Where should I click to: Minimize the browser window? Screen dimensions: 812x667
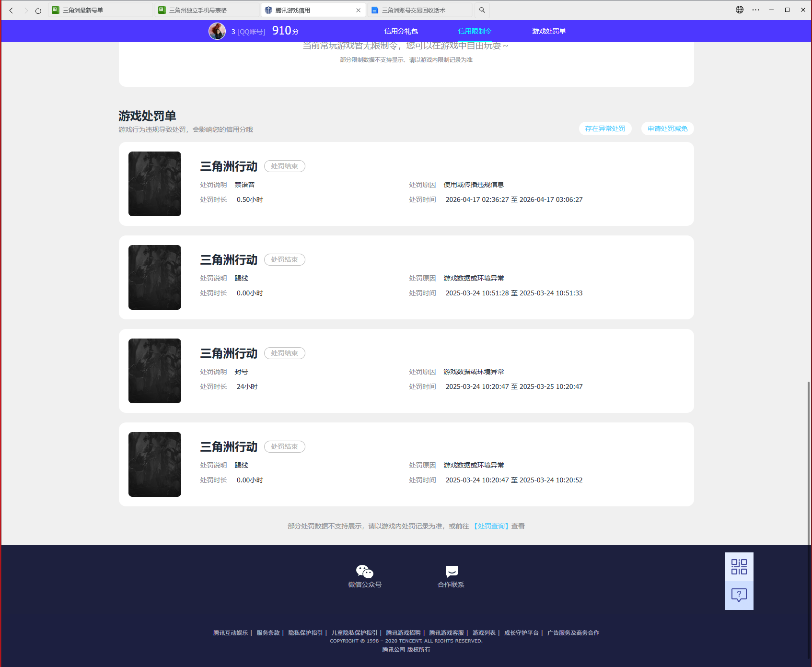click(x=771, y=10)
